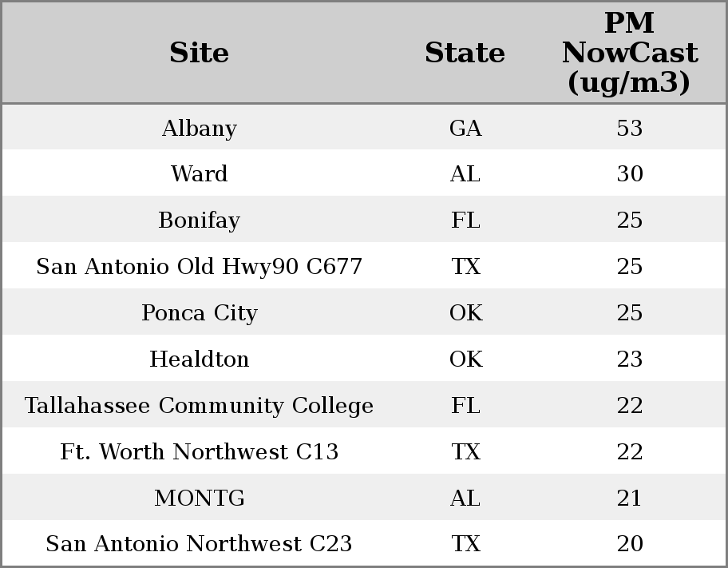Select the Albany site cell
This screenshot has width=728, height=568.
(x=199, y=128)
